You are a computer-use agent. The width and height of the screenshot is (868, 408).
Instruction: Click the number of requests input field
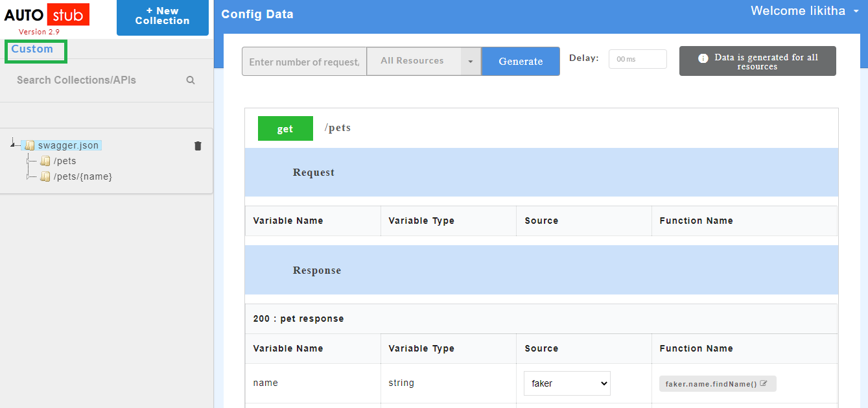click(x=303, y=61)
